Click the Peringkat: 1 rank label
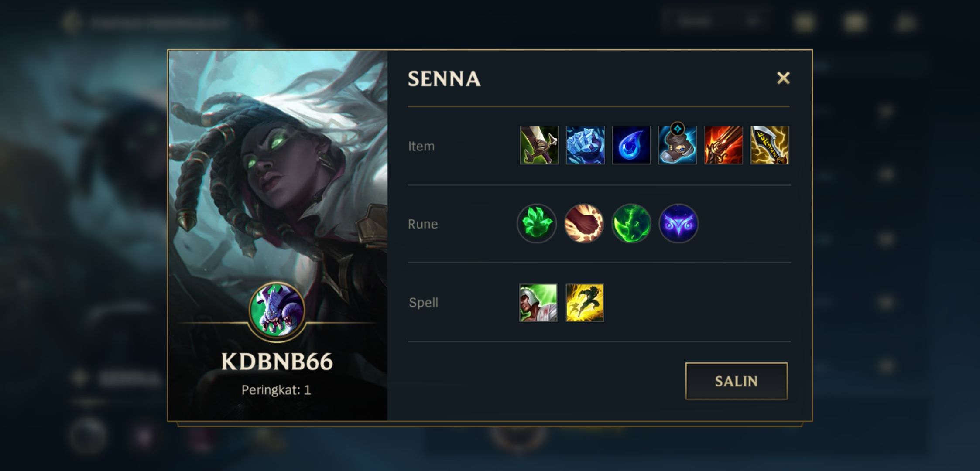The width and height of the screenshot is (980, 471). 276,390
